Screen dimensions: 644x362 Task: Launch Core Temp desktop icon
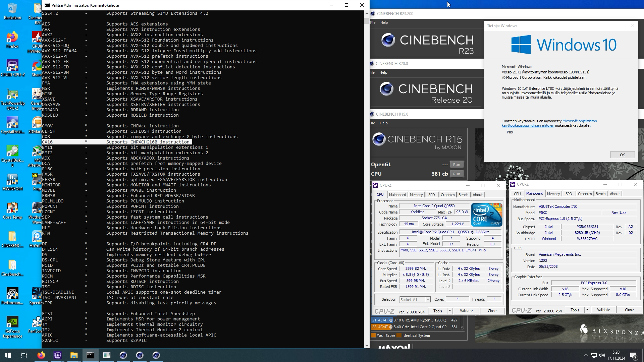tap(12, 210)
